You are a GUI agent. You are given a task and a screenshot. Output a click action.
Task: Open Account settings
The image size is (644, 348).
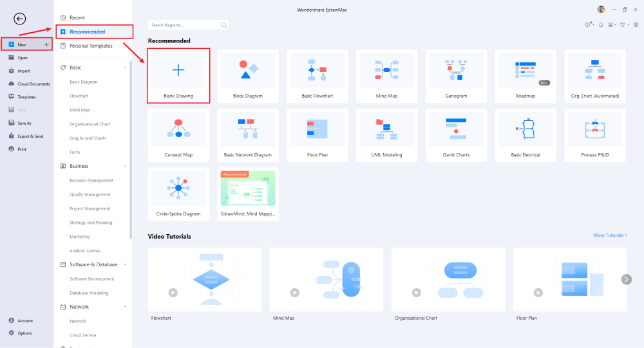point(25,321)
